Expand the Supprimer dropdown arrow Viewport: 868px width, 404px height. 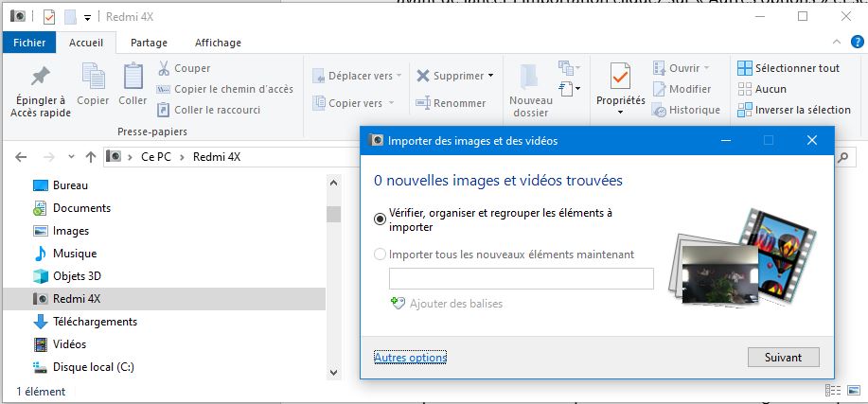coord(490,76)
